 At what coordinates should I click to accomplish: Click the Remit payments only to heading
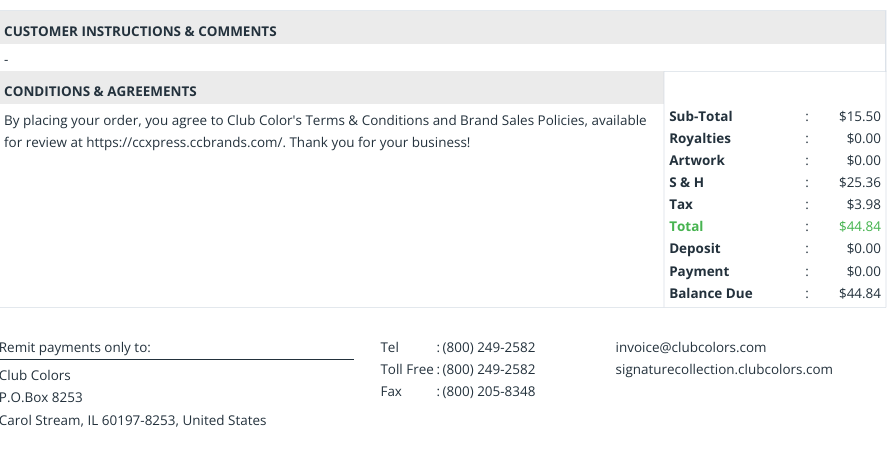pyautogui.click(x=75, y=347)
